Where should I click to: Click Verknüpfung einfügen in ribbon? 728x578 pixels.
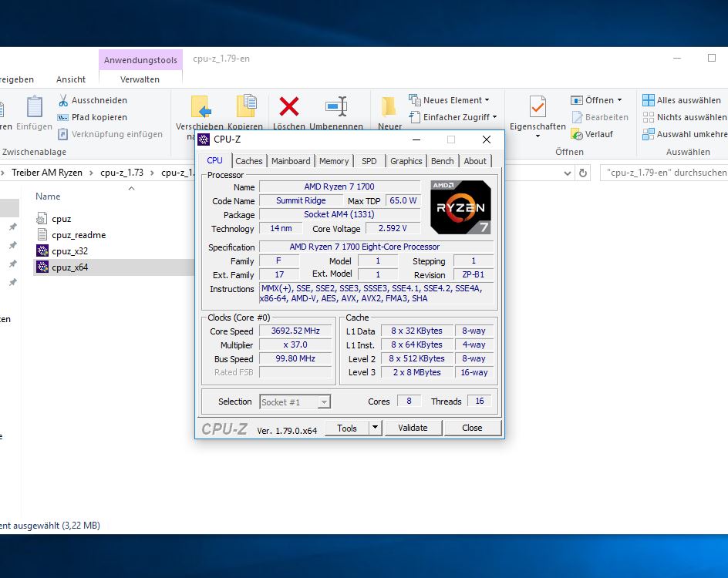pos(110,135)
